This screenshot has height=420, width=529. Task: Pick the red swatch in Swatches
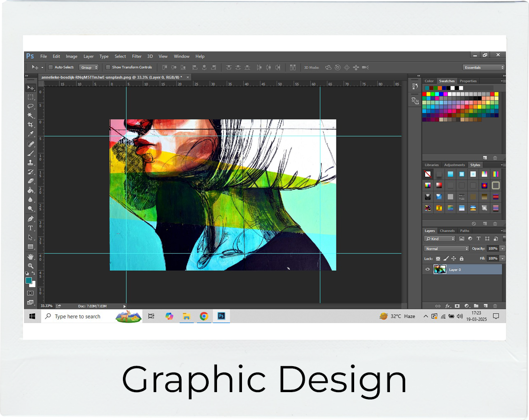point(424,94)
